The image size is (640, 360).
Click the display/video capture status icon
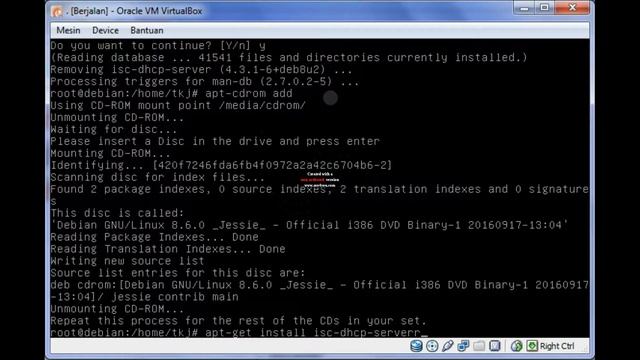click(x=495, y=346)
